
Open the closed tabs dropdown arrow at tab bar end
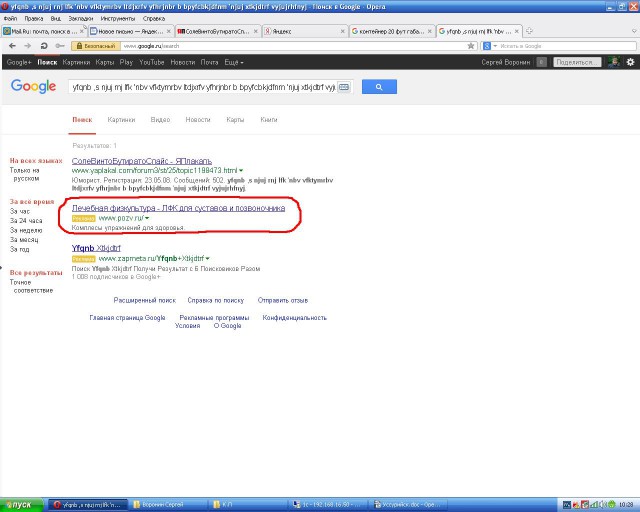[x=634, y=31]
